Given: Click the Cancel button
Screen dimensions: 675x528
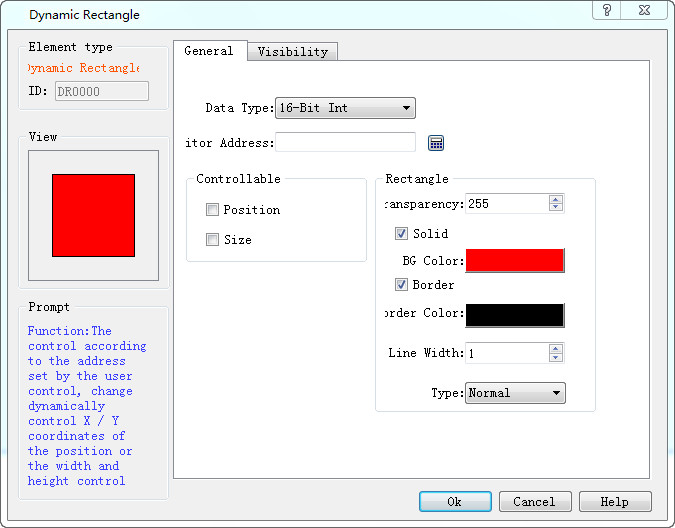Looking at the screenshot, I should (535, 502).
